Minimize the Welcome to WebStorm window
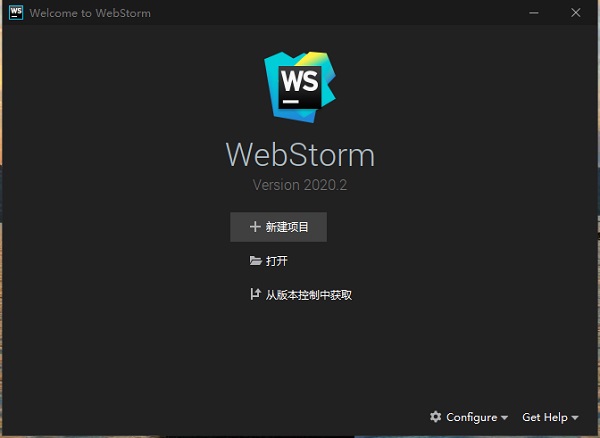This screenshot has width=600, height=438. pyautogui.click(x=534, y=13)
